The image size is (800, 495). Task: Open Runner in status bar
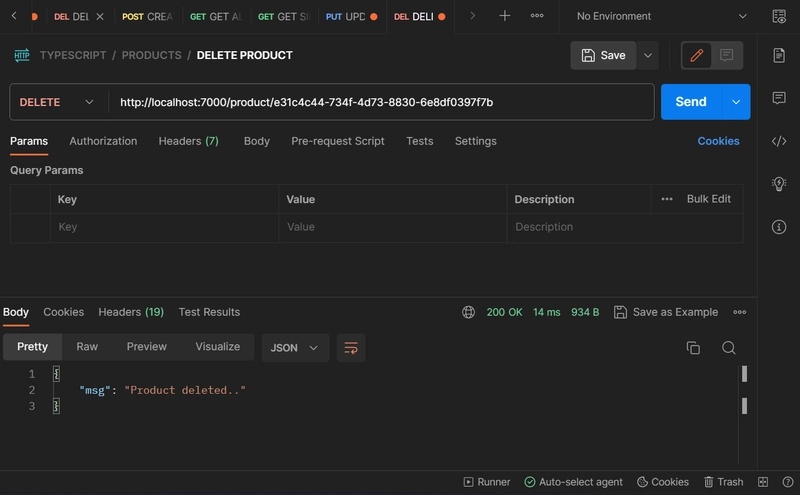[x=486, y=482]
